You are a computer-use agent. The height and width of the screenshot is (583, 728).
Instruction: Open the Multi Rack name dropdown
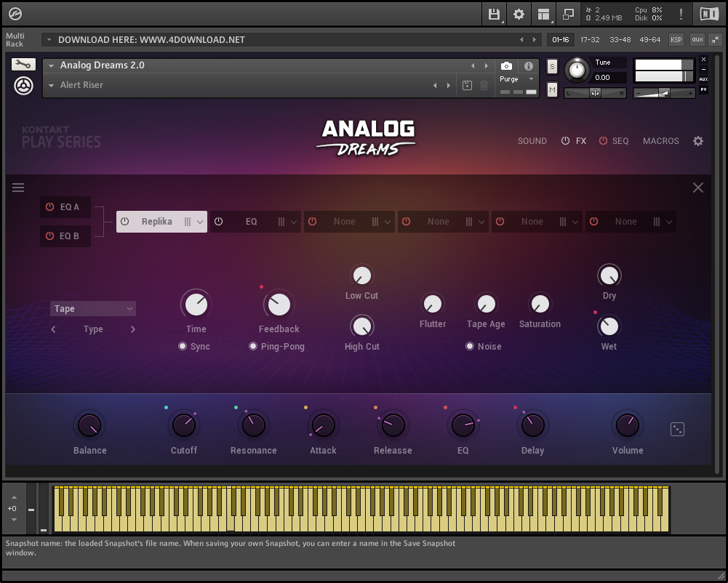pyautogui.click(x=49, y=40)
